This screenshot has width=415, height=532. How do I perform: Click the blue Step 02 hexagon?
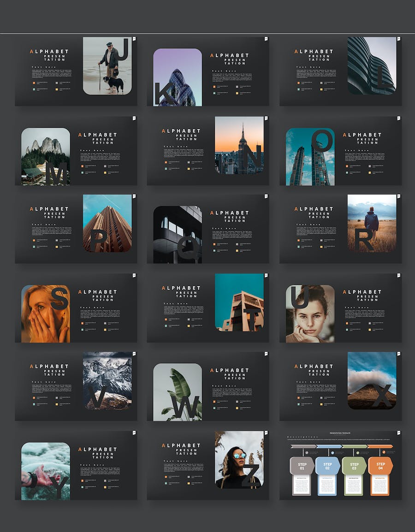click(x=328, y=466)
